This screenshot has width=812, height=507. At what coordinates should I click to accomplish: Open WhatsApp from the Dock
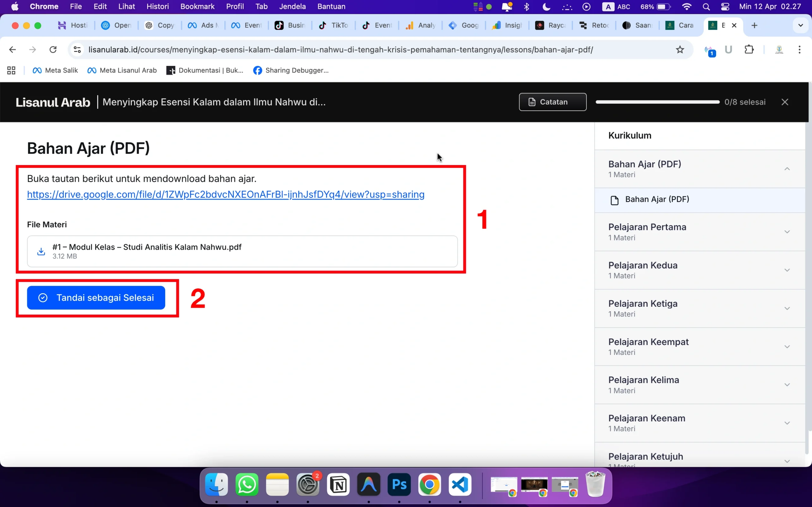pos(247,485)
